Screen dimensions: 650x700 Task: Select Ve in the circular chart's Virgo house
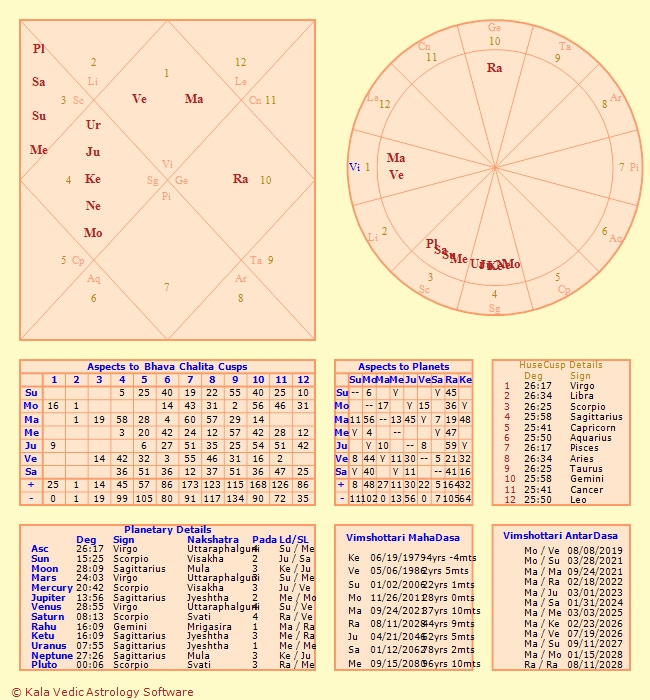(x=396, y=175)
